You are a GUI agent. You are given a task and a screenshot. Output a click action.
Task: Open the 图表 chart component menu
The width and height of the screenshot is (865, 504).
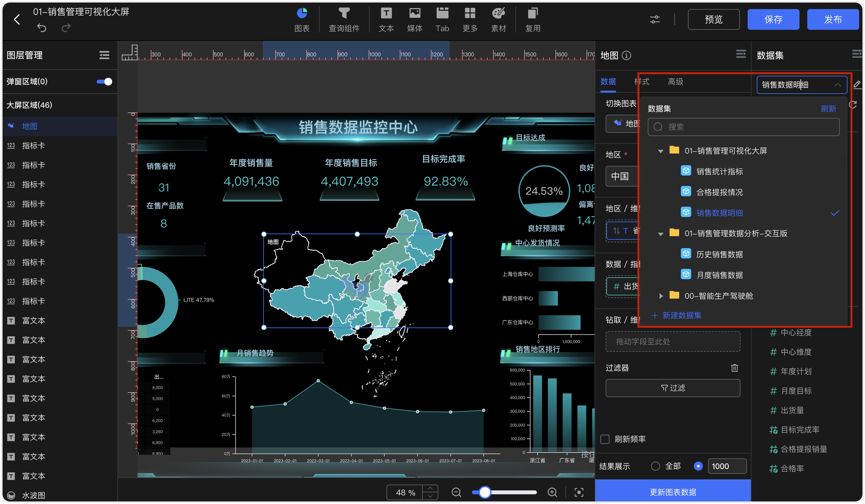pos(302,20)
